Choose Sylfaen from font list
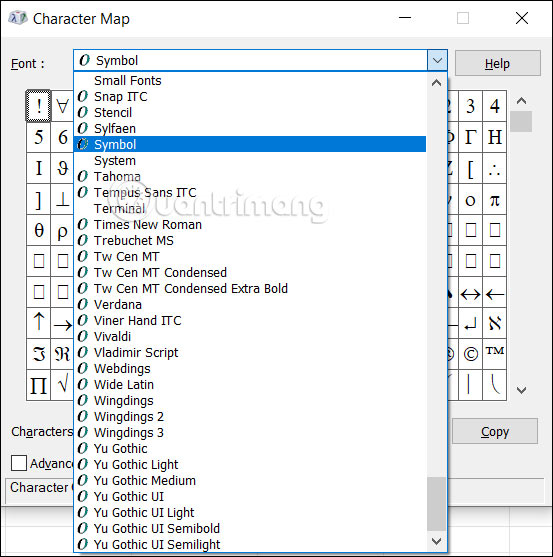Screen dimensions: 553x557 [250, 129]
